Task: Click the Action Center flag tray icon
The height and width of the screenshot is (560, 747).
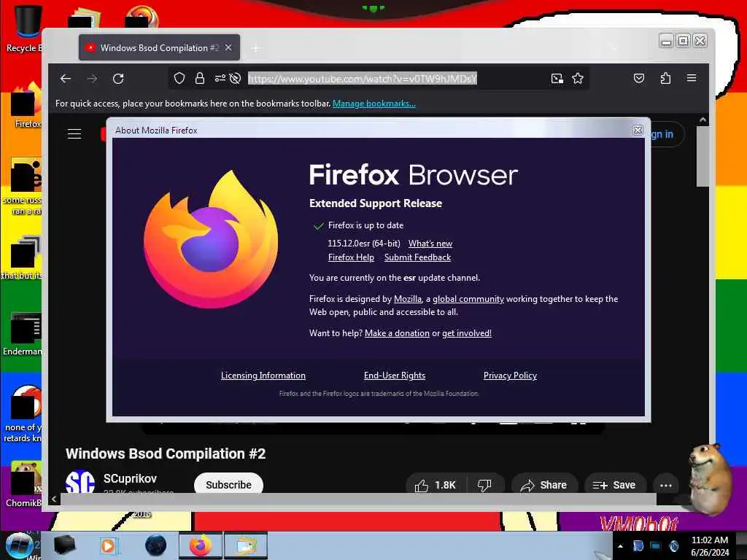Action: (638, 545)
